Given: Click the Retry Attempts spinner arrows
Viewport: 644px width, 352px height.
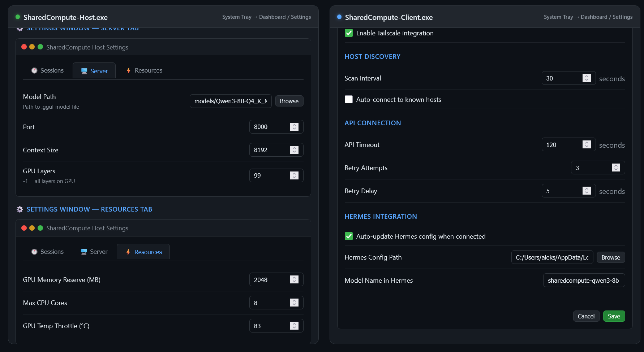Looking at the screenshot, I should coord(616,168).
